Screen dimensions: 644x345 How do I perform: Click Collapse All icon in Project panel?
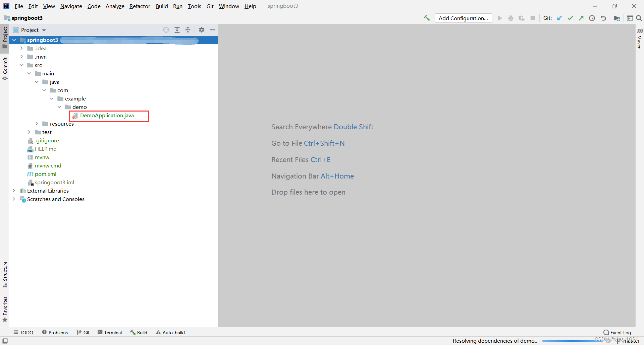[188, 30]
